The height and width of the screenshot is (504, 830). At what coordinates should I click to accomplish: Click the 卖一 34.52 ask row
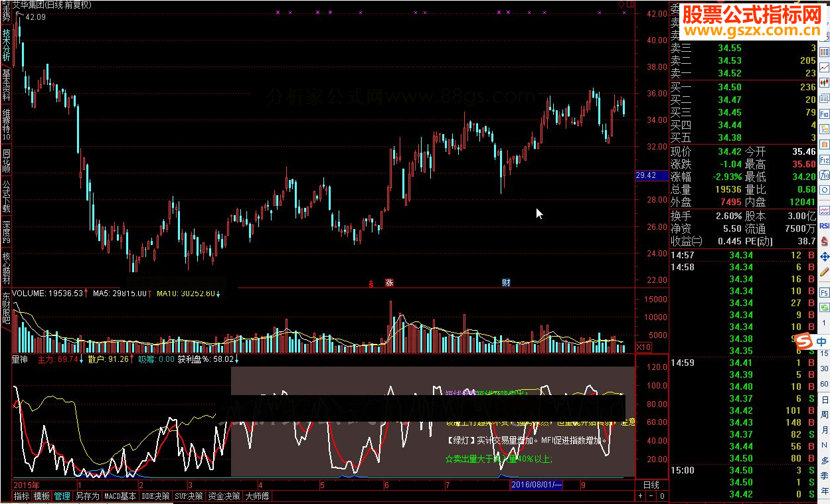coord(743,73)
